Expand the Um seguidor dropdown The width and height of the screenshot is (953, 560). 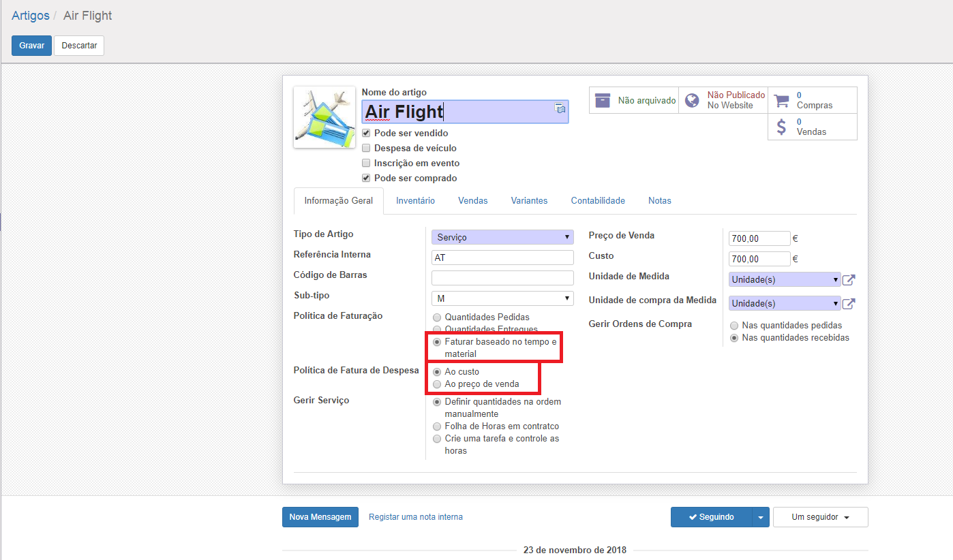[x=820, y=517]
